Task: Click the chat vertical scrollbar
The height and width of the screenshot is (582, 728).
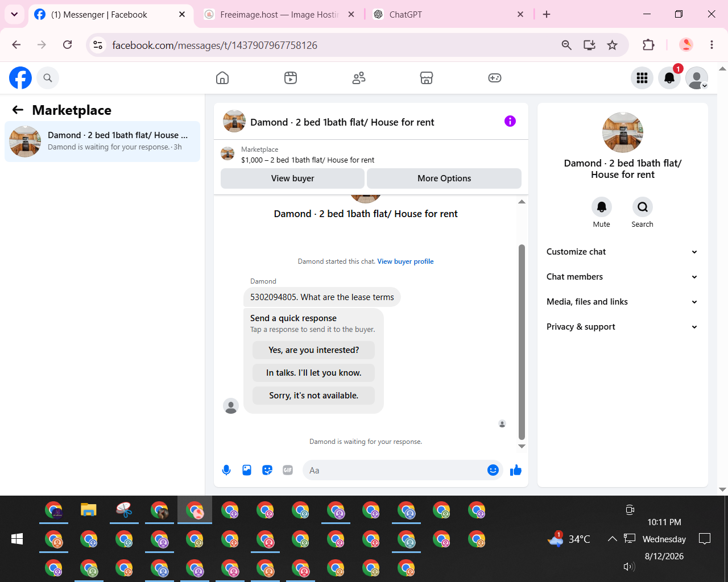Action: click(522, 342)
